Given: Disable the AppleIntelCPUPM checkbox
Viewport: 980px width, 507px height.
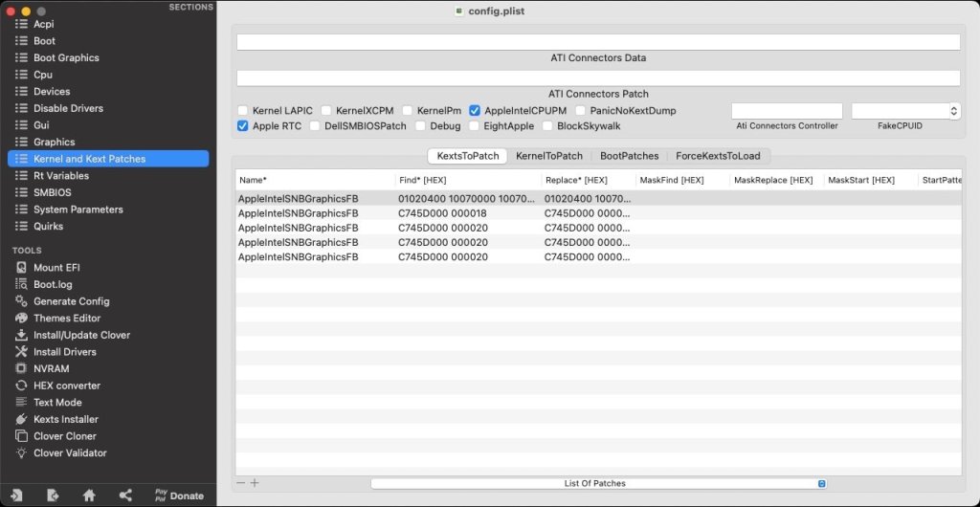Looking at the screenshot, I should tap(475, 111).
